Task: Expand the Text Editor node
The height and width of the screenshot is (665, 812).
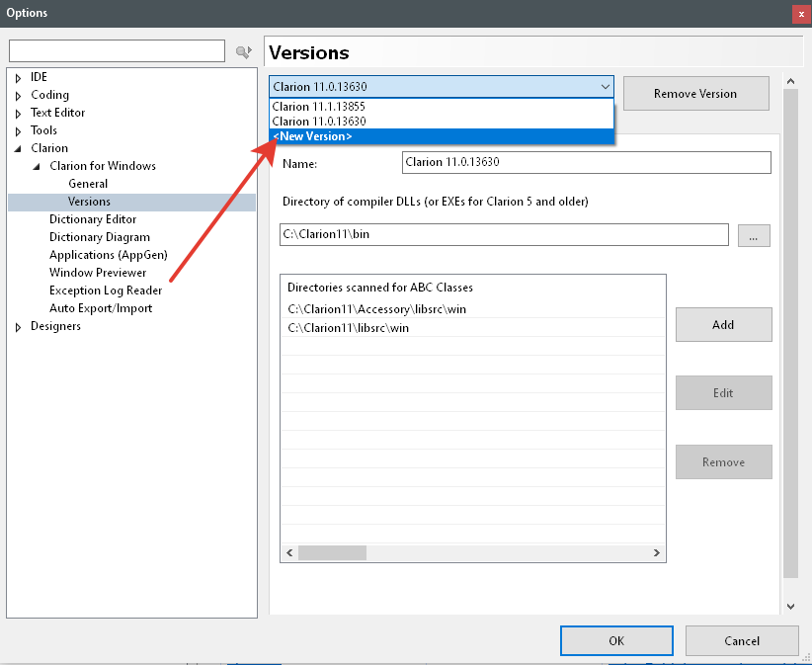Action: (19, 114)
